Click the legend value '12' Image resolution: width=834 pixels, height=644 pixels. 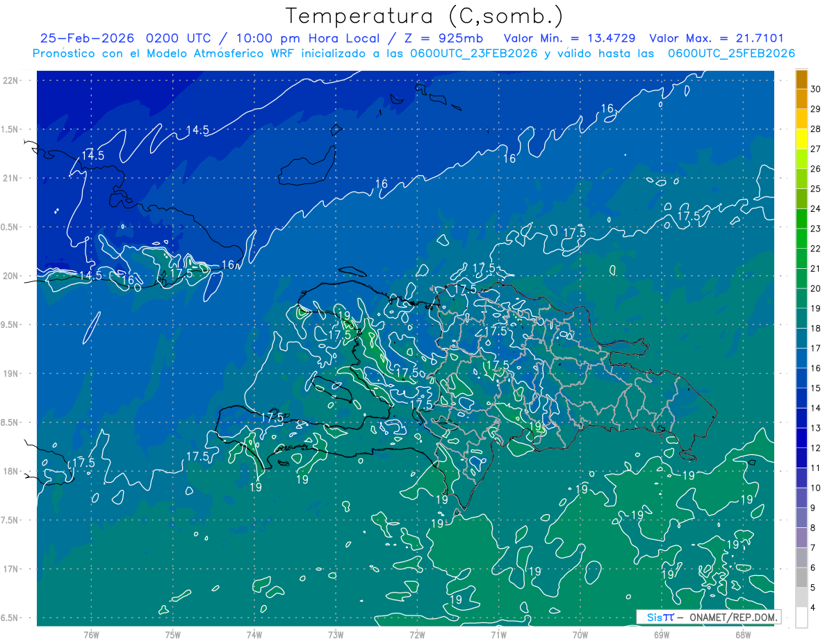[x=816, y=448]
